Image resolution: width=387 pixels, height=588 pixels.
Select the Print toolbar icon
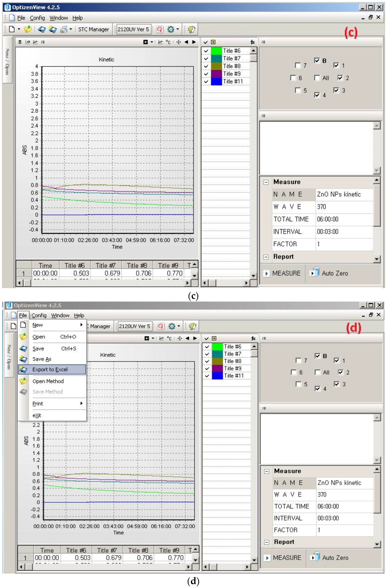tap(64, 29)
